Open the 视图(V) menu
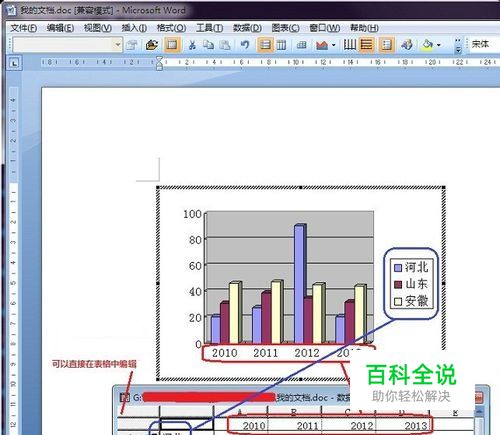The image size is (500, 435). coord(97,28)
